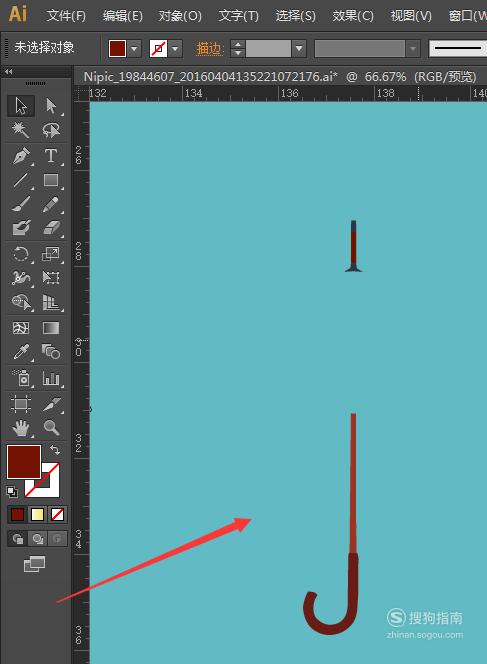Screen dimensions: 487x664
Task: Open the 编辑(E) menu
Action: click(x=123, y=16)
